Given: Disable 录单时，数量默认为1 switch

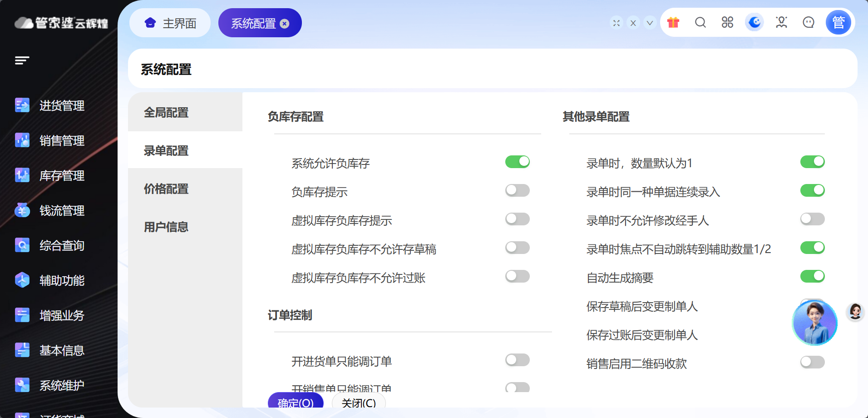Looking at the screenshot, I should (x=813, y=162).
